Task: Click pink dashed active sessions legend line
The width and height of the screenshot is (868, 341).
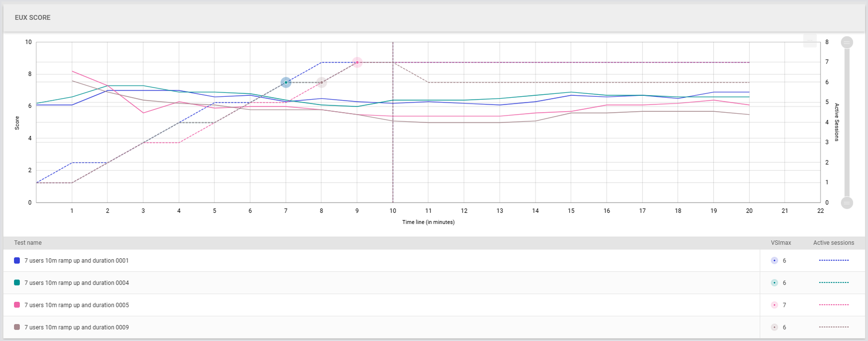Action: 834,305
